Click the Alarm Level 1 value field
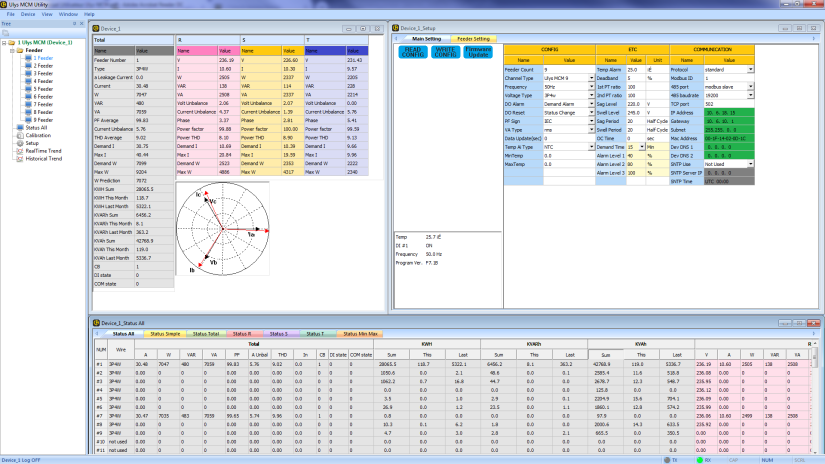The height and width of the screenshot is (464, 825). pyautogui.click(x=636, y=156)
